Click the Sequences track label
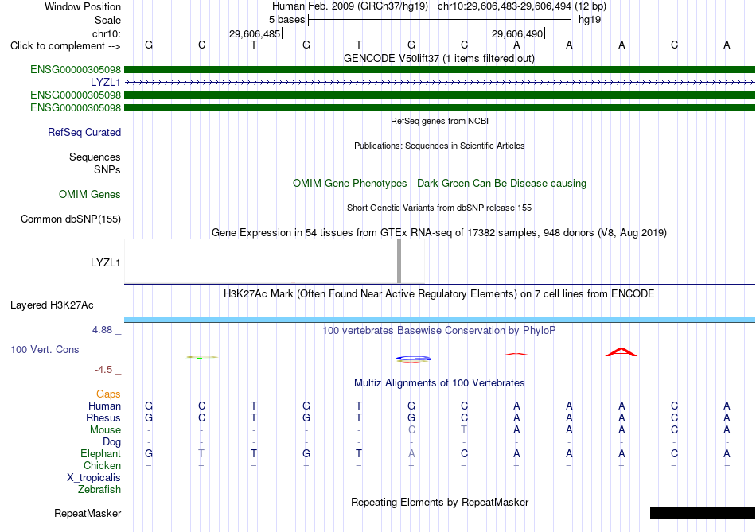 (x=95, y=157)
